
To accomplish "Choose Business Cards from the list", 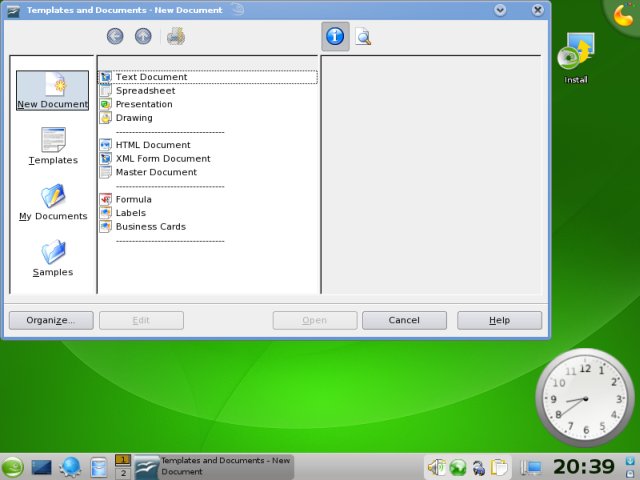I will tap(149, 226).
